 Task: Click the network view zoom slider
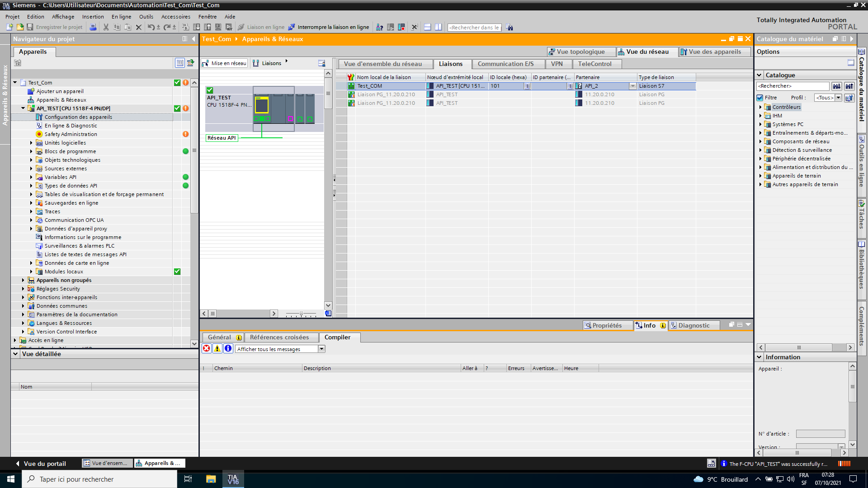click(301, 314)
